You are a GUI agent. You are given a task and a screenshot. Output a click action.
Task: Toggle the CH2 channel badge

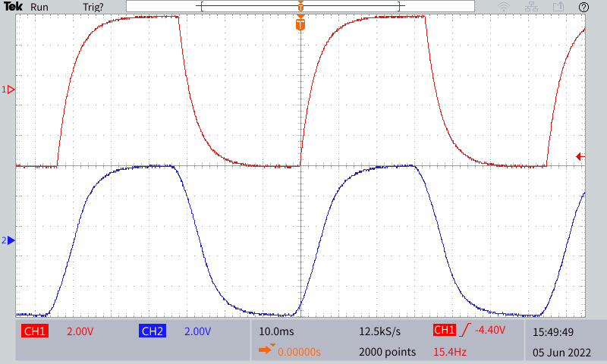click(x=153, y=331)
